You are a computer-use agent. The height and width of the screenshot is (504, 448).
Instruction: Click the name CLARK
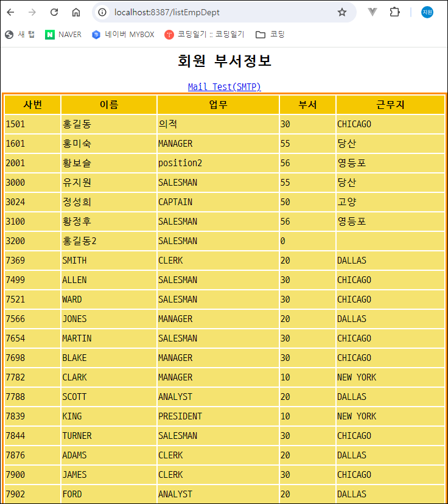click(x=74, y=377)
